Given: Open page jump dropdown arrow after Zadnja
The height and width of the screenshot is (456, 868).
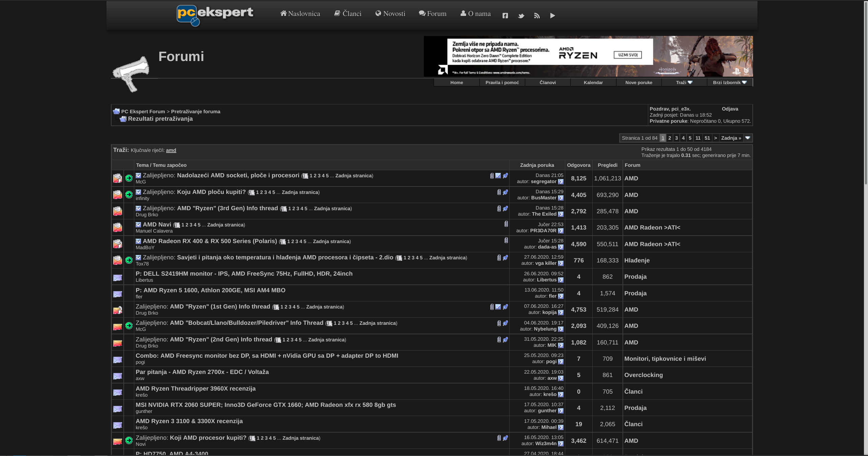Looking at the screenshot, I should [x=748, y=138].
